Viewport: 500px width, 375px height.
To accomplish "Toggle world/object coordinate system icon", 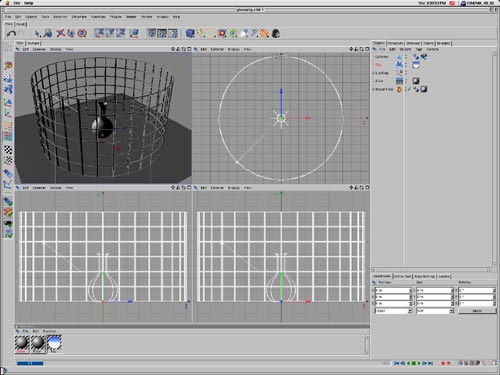I will 134,33.
